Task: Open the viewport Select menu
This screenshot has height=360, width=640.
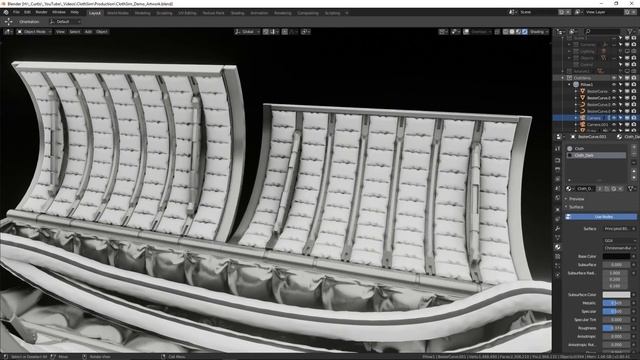Action: click(74, 31)
